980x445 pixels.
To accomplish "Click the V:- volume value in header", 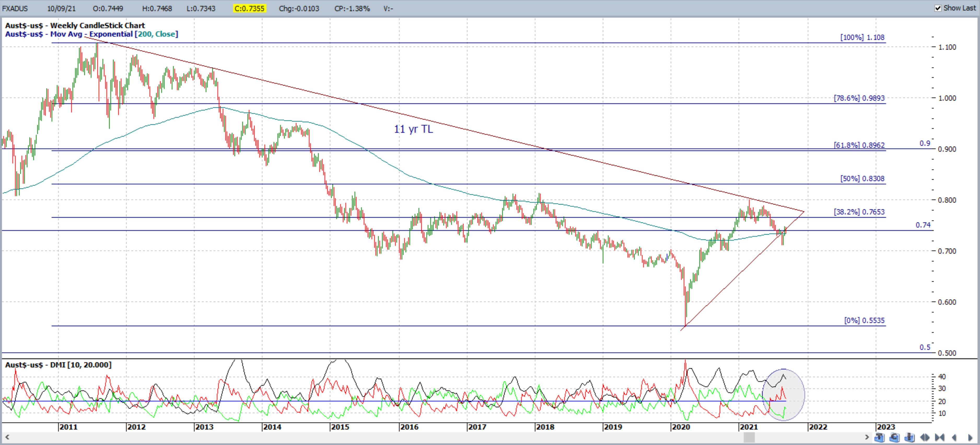I will 388,8.
